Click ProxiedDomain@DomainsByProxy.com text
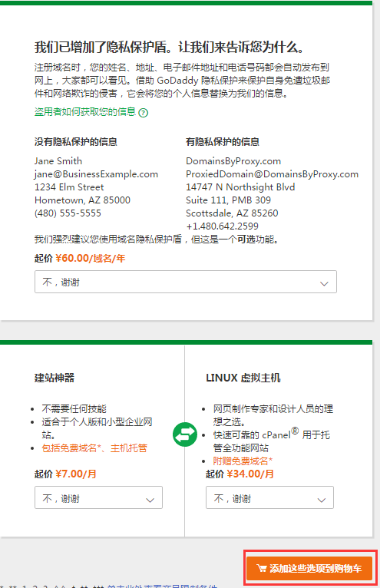Viewport: 380px width, 588px height. pyautogui.click(x=272, y=174)
